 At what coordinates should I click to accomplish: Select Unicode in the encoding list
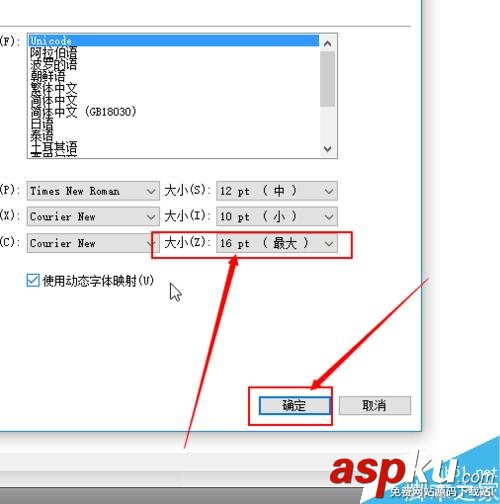(x=173, y=41)
